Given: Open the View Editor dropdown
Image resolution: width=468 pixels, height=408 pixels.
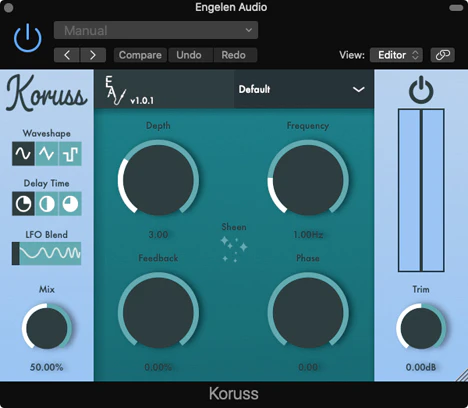Looking at the screenshot, I should tap(396, 55).
